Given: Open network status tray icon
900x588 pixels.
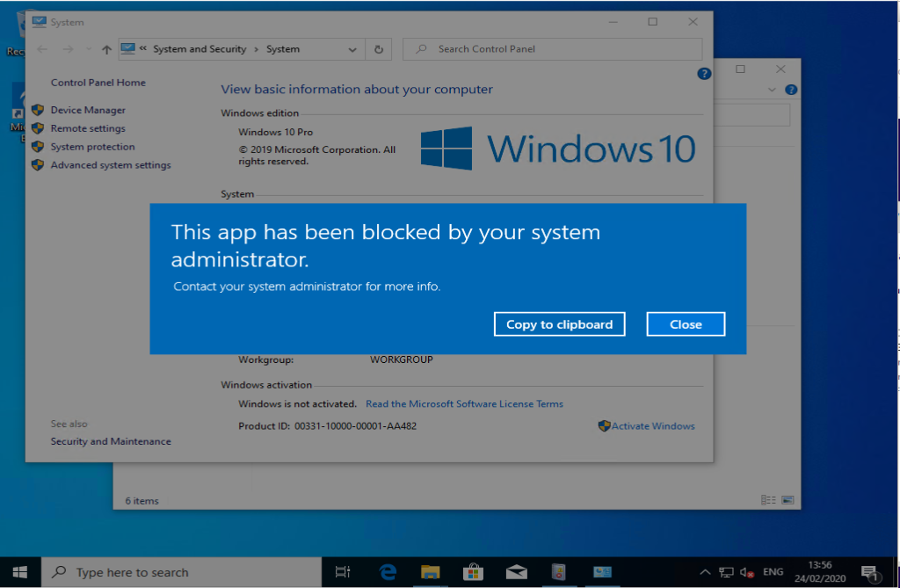Looking at the screenshot, I should tap(726, 572).
